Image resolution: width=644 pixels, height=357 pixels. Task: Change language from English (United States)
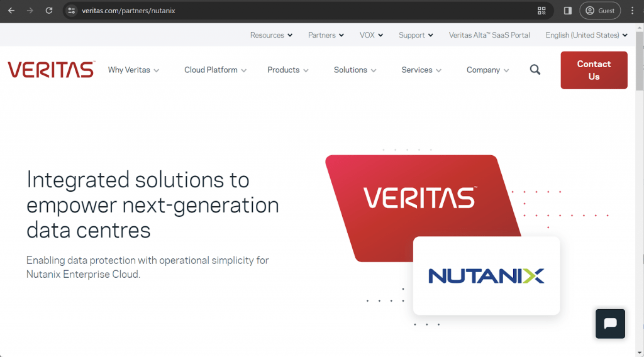[x=586, y=35]
